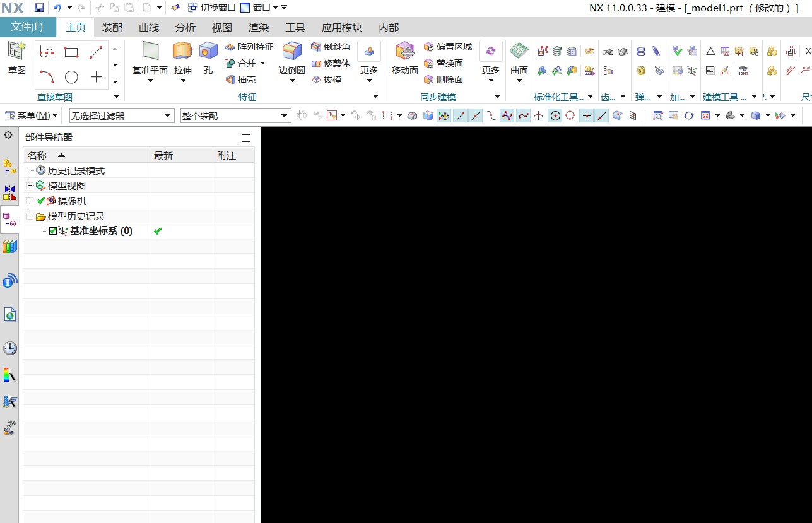The image size is (812, 523).
Task: Collapse the 模型历史记录 tree node
Action: [30, 216]
